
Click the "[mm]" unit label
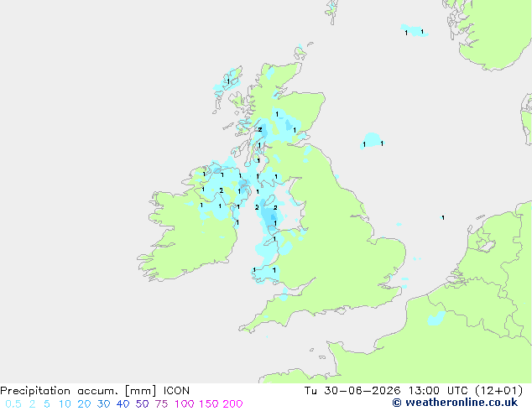pos(140,391)
